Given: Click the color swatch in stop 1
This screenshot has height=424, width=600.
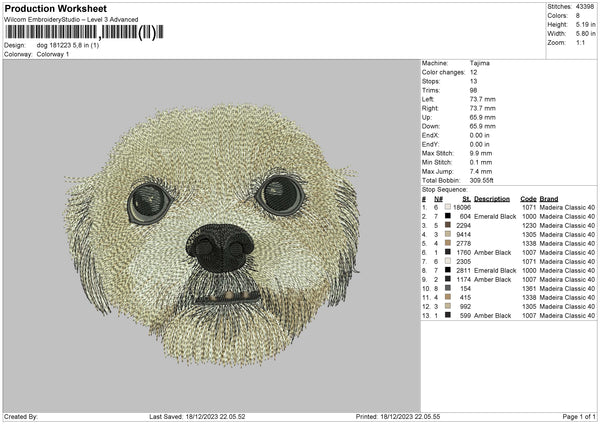Looking at the screenshot, I should pyautogui.click(x=448, y=207).
